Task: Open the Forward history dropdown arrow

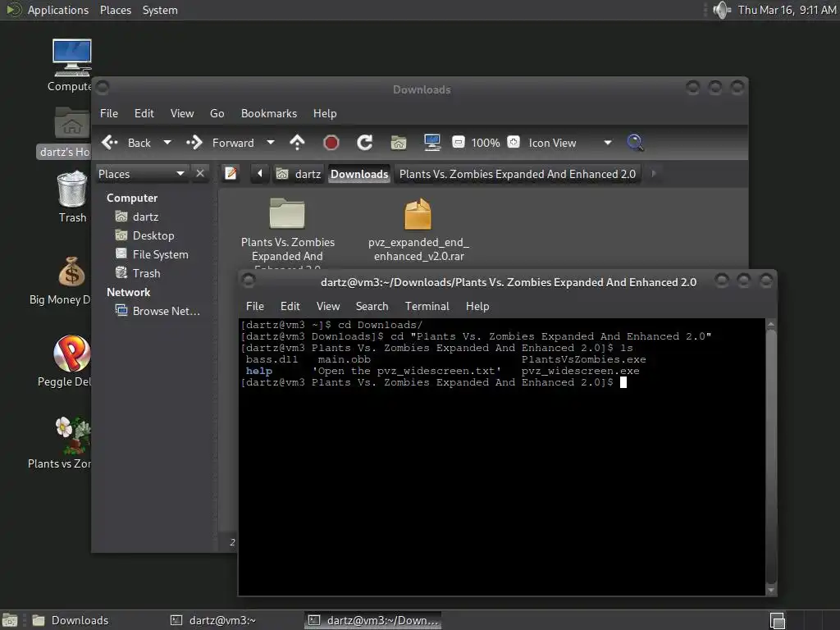Action: (271, 143)
